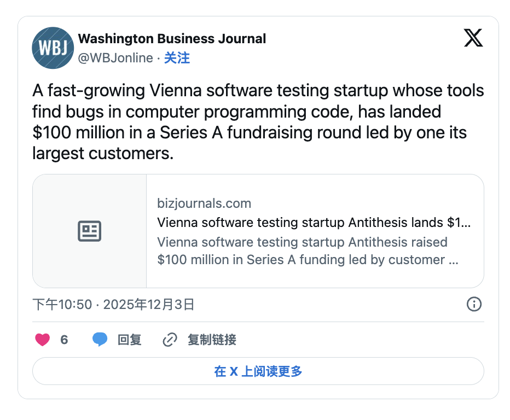Screen dimensions: 510x420
Task: Click the @WBJonline handle
Action: [115, 58]
